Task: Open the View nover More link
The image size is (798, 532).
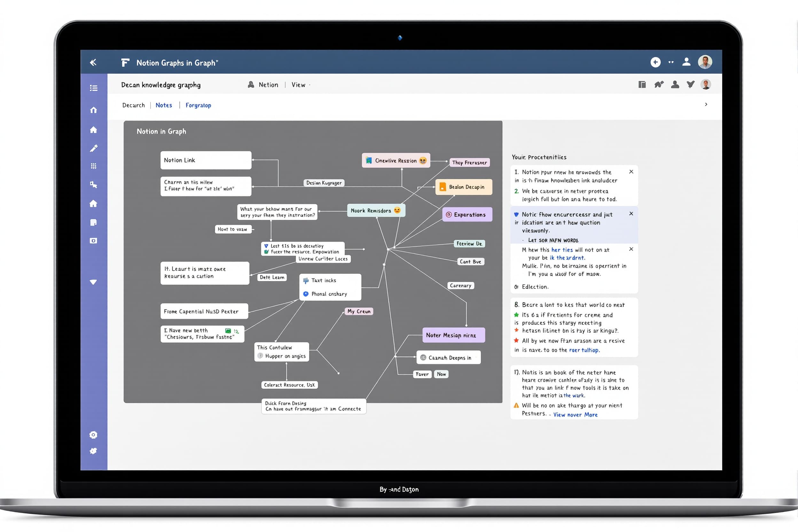Action: (x=575, y=415)
